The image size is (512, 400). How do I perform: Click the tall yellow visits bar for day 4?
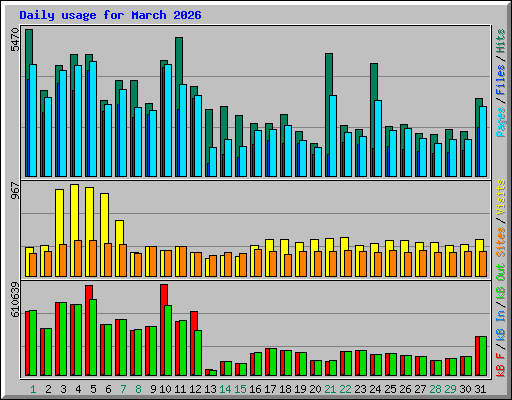(75, 212)
